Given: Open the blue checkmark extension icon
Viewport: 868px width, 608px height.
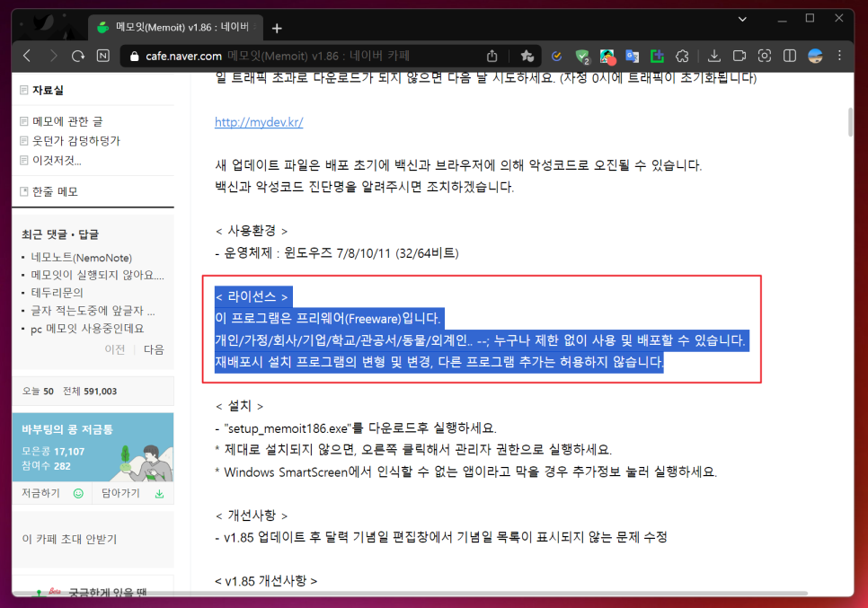Looking at the screenshot, I should [557, 56].
